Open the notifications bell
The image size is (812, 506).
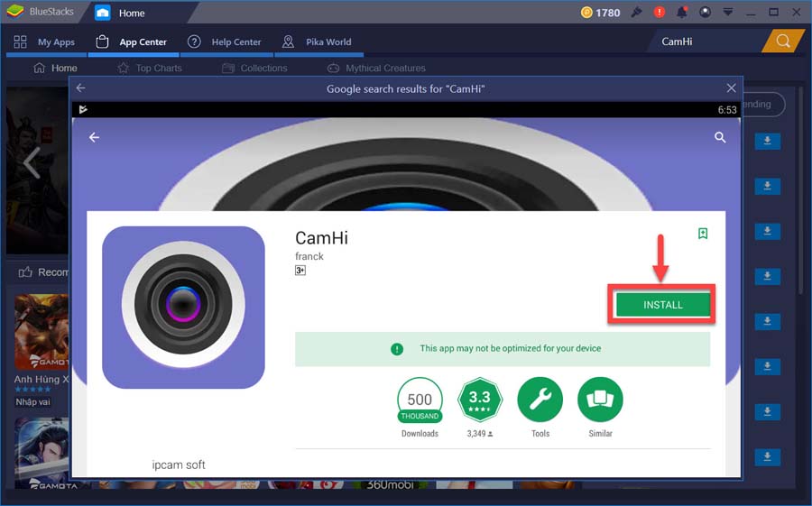(682, 12)
